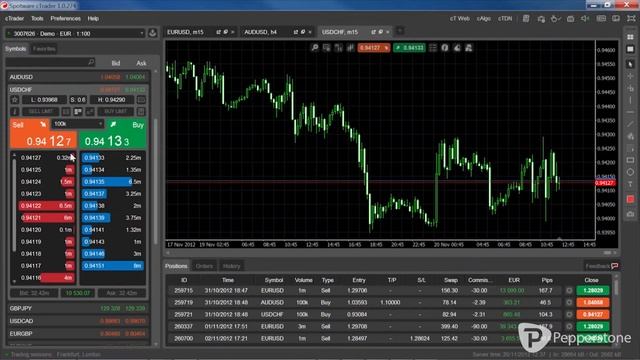Click the SELL LIMIT button
This screenshot has height=360, width=640.
click(40, 111)
